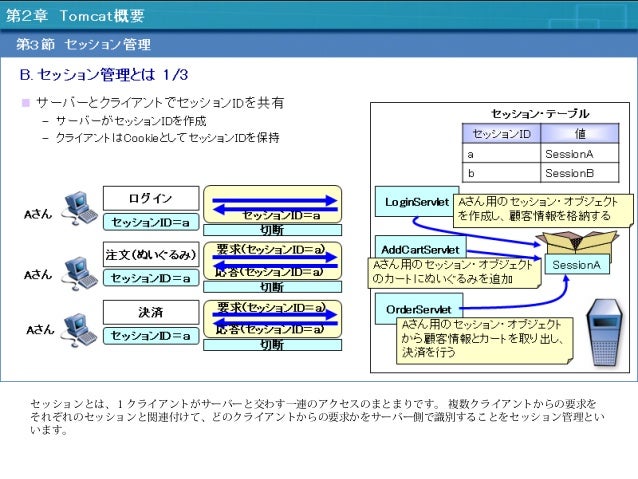
Task: Click the AddCartServlet box
Action: point(420,247)
